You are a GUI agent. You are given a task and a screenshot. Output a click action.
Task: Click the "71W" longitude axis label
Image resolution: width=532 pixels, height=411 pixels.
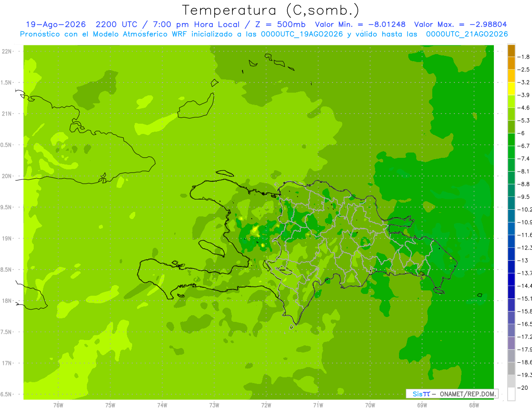318,405
